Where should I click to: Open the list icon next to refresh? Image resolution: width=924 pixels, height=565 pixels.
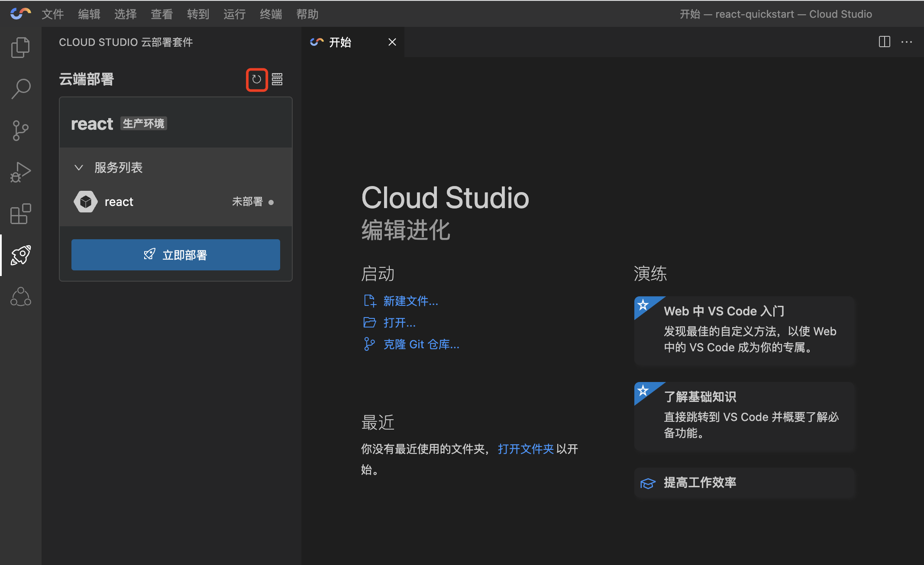click(x=277, y=80)
